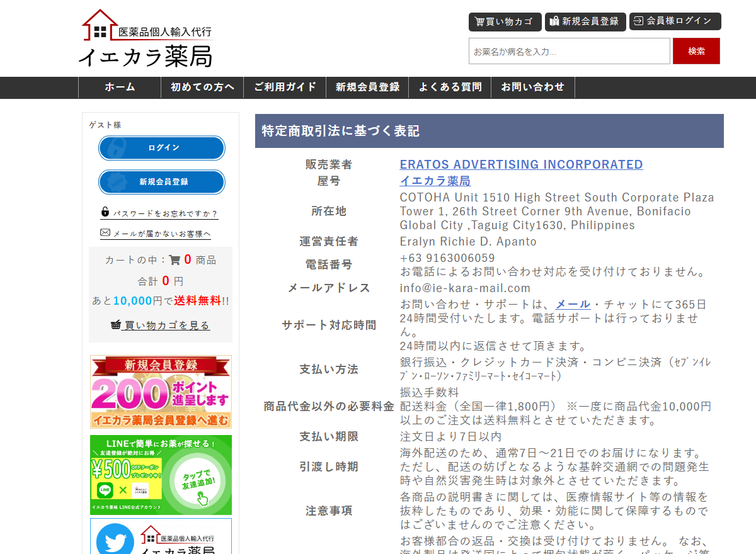Click phone number +63 9163006059
The width and height of the screenshot is (756, 554).
tap(447, 258)
